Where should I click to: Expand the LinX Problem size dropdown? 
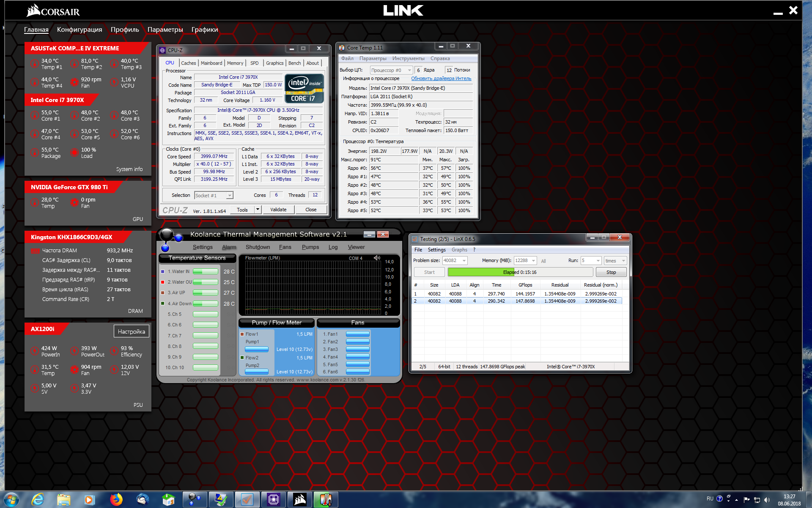click(464, 261)
